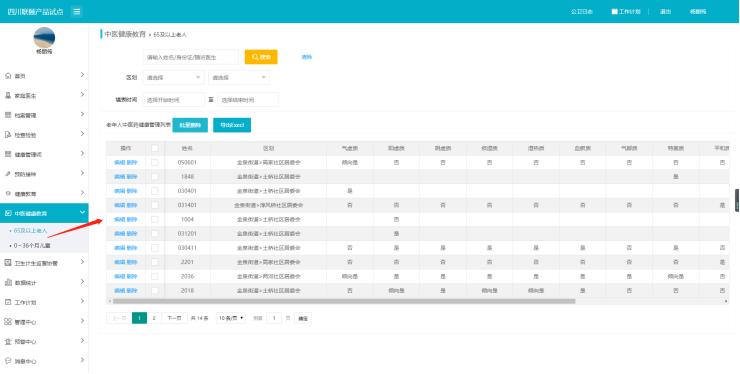Expand sidebar 工作计划 chevron
The width and height of the screenshot is (740, 374).
point(83,301)
